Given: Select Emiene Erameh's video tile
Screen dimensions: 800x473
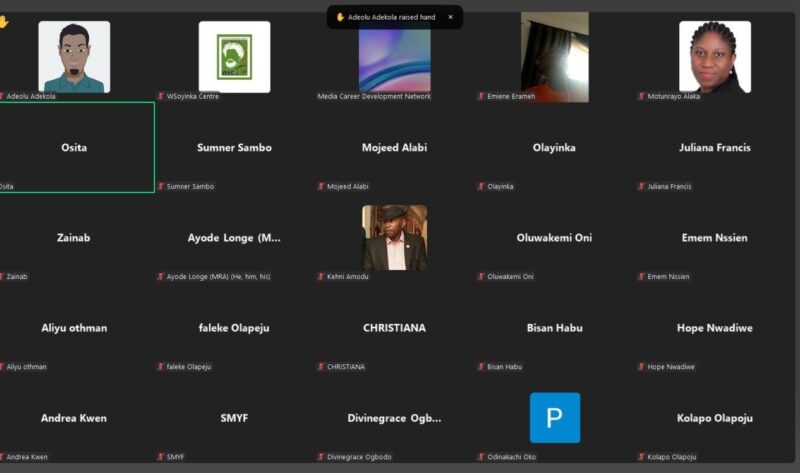Looking at the screenshot, I should point(554,57).
